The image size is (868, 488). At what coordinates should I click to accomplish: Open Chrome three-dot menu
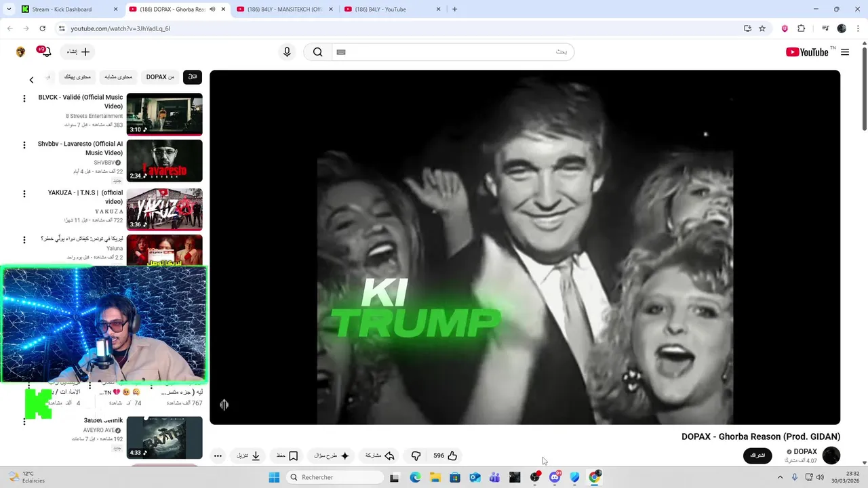point(858,28)
